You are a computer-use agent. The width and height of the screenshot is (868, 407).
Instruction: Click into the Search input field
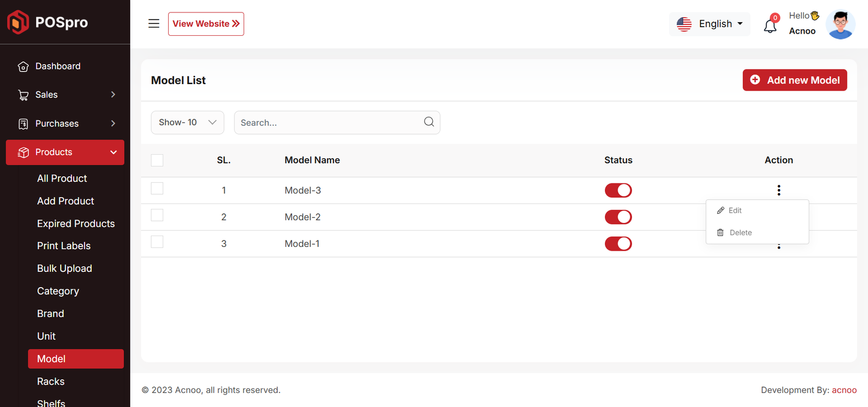click(x=328, y=123)
